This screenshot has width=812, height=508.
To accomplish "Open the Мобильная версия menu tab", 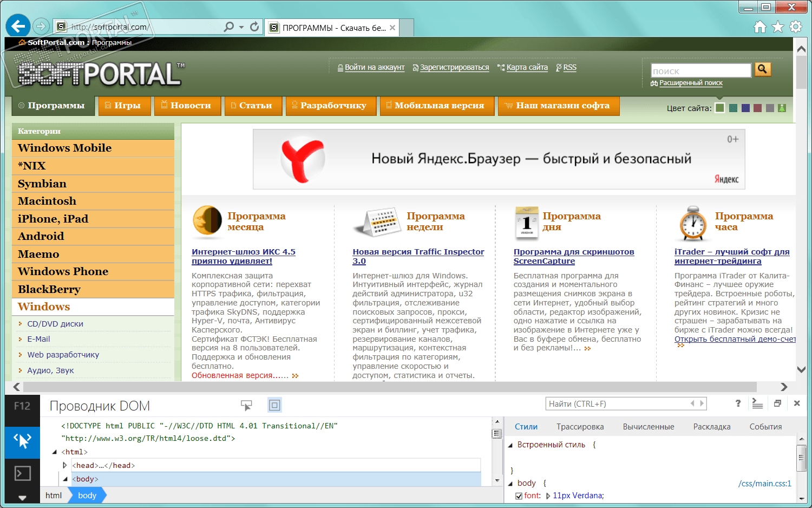I will coord(437,106).
